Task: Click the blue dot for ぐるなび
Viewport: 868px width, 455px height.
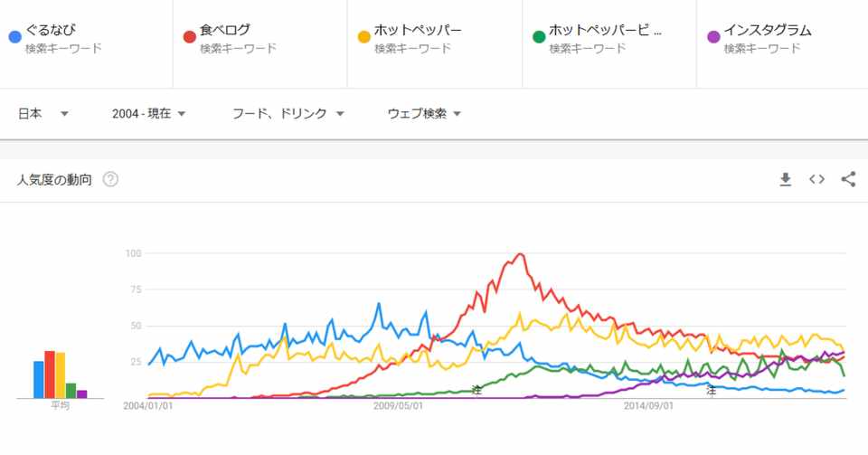Action: pyautogui.click(x=15, y=38)
